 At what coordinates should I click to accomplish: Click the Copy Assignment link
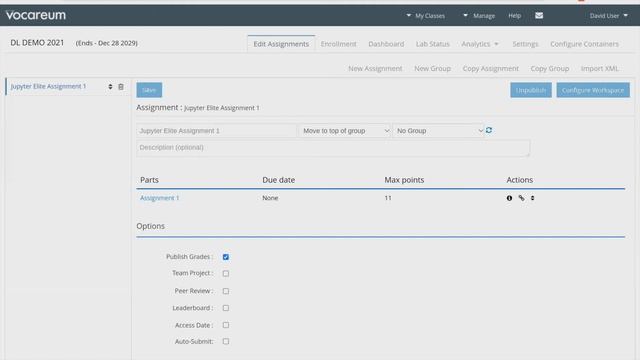click(491, 69)
